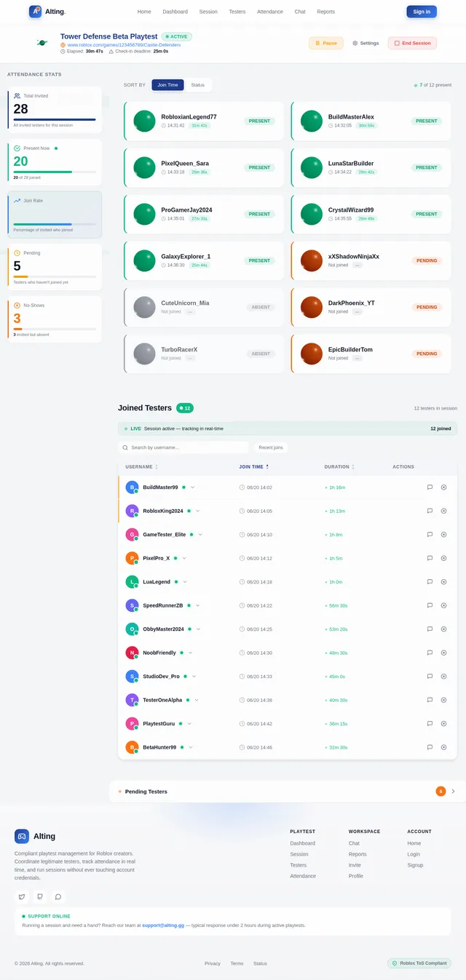Click the Alting logo in header
The height and width of the screenshot is (980, 466).
[x=47, y=12]
